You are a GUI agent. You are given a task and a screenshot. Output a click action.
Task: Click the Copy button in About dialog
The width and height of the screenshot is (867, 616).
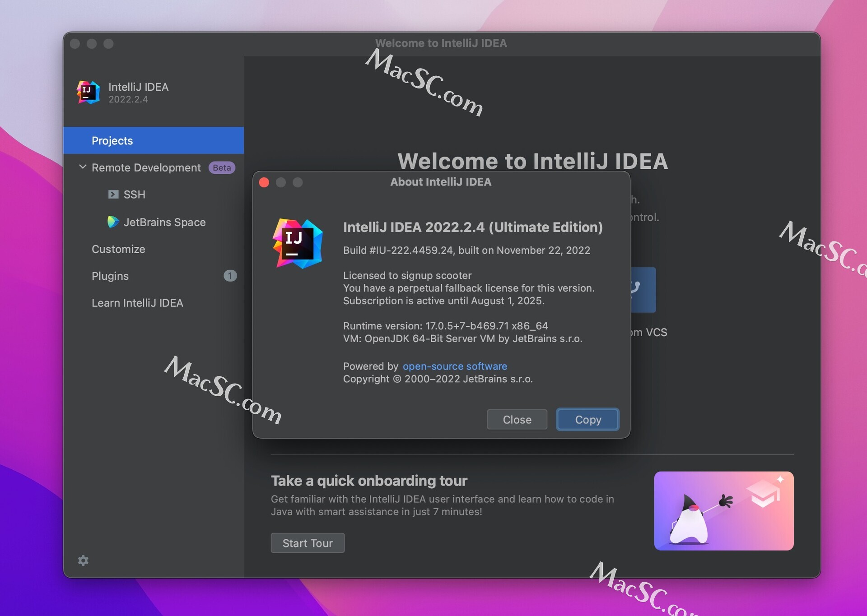click(588, 420)
